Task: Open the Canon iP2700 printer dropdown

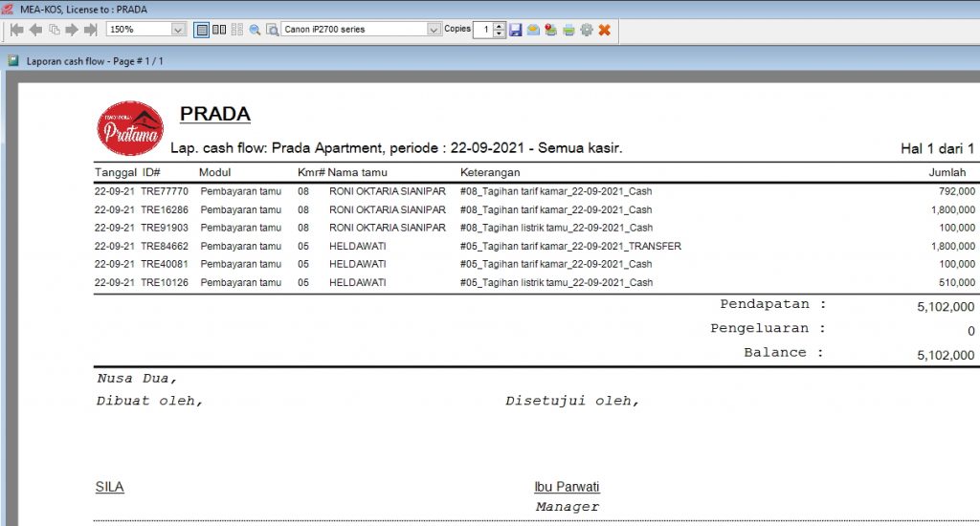Action: tap(434, 30)
